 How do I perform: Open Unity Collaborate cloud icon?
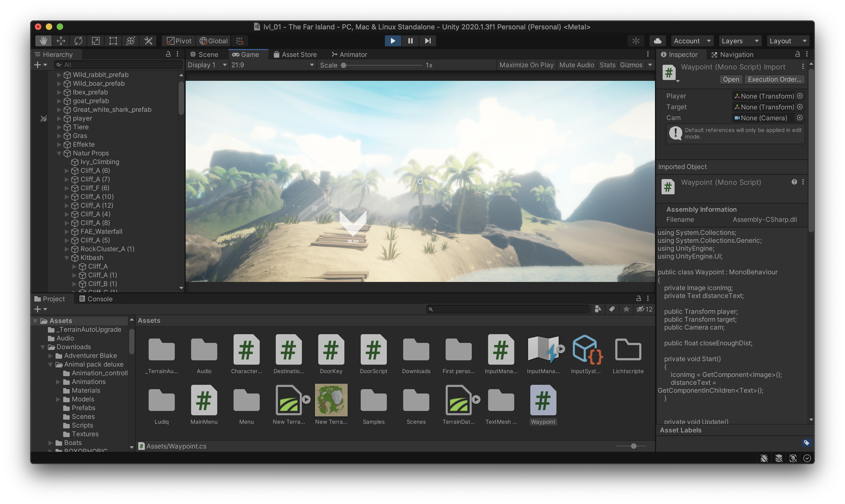(657, 41)
